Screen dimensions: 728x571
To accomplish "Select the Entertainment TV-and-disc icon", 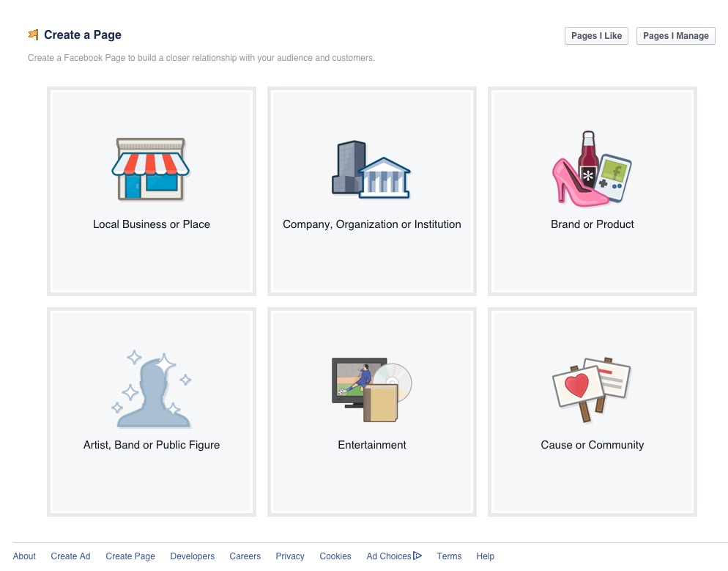I will pyautogui.click(x=371, y=387).
